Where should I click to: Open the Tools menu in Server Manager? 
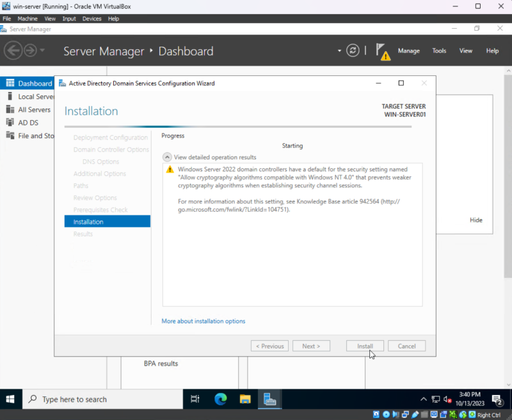pyautogui.click(x=439, y=50)
